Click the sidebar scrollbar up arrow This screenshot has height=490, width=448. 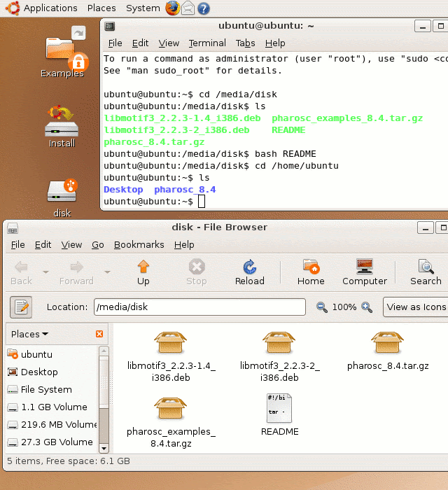[x=104, y=351]
